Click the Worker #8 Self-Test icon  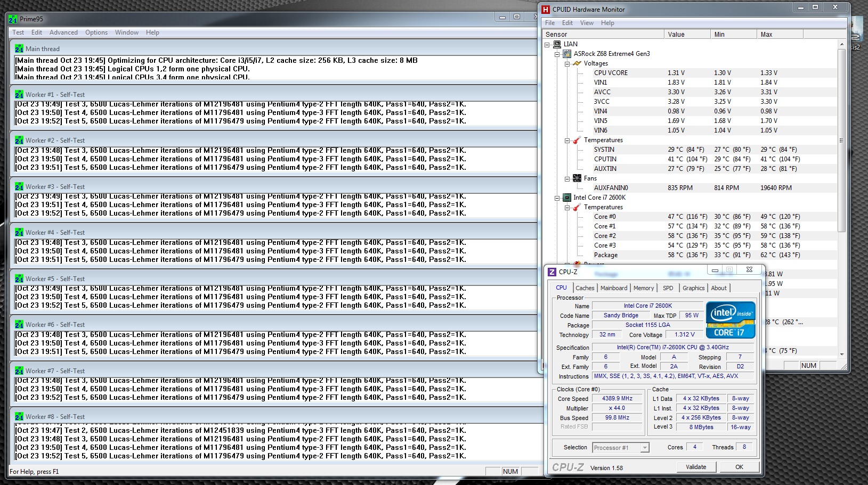tap(19, 417)
